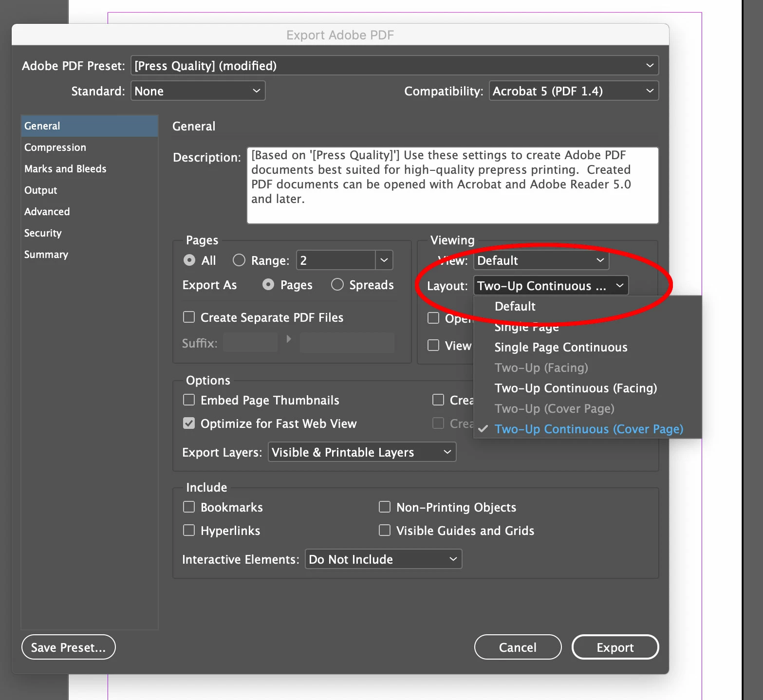Screen dimensions: 763x700
Task: Uncheck Optimize for Fast Web View
Action: pos(189,424)
